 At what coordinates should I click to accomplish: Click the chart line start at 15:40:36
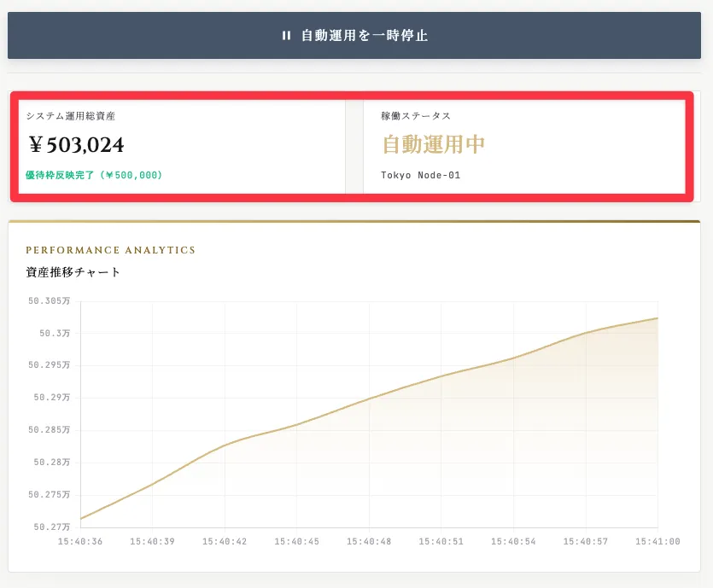click(x=80, y=519)
